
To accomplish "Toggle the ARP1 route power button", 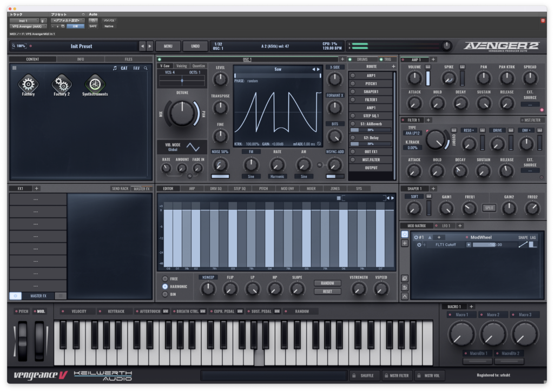I will [353, 76].
